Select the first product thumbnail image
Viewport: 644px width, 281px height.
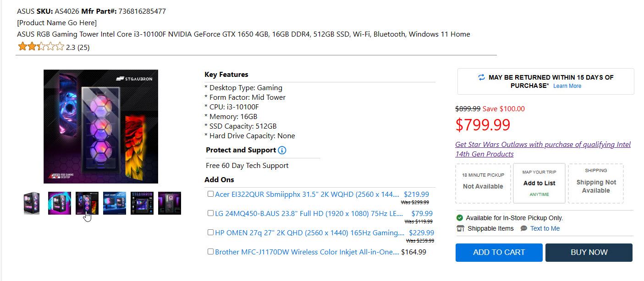[x=32, y=203]
